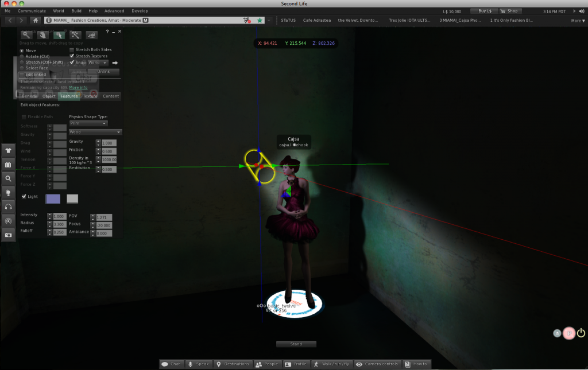This screenshot has height=370, width=588.
Task: Click the light Intensity value field
Action: [60, 216]
